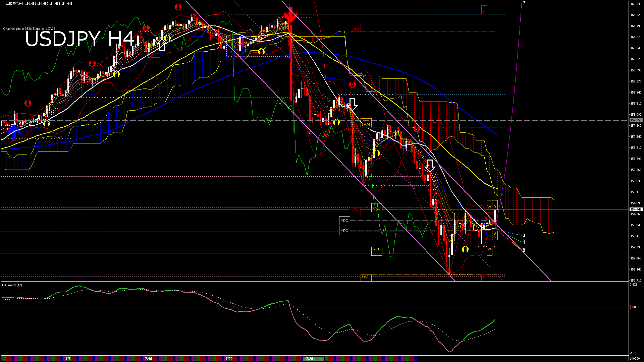Click price scale value 160.220
Image resolution: width=644 pixels, height=362 pixels.
(636, 59)
